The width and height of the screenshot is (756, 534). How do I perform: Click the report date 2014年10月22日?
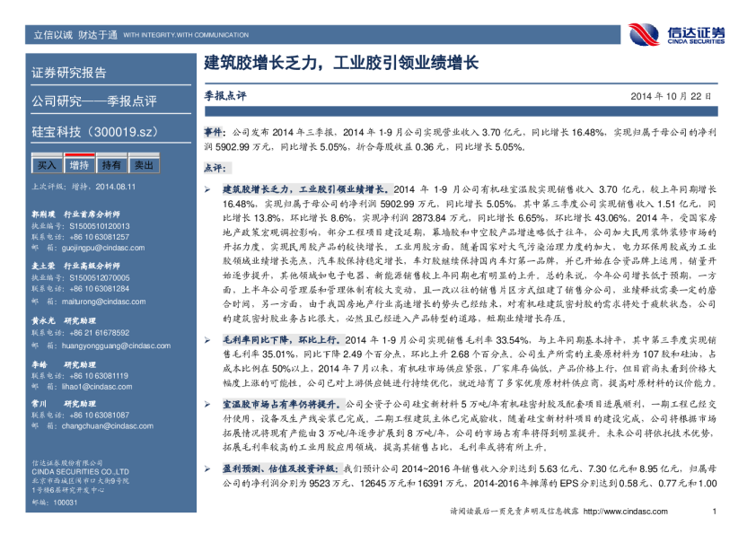pyautogui.click(x=671, y=96)
